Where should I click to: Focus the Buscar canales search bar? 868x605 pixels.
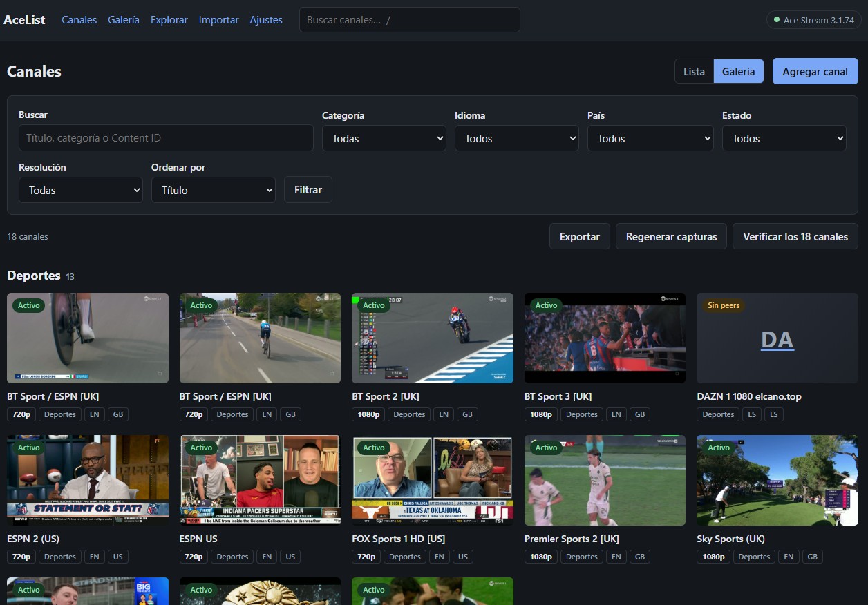pos(410,20)
